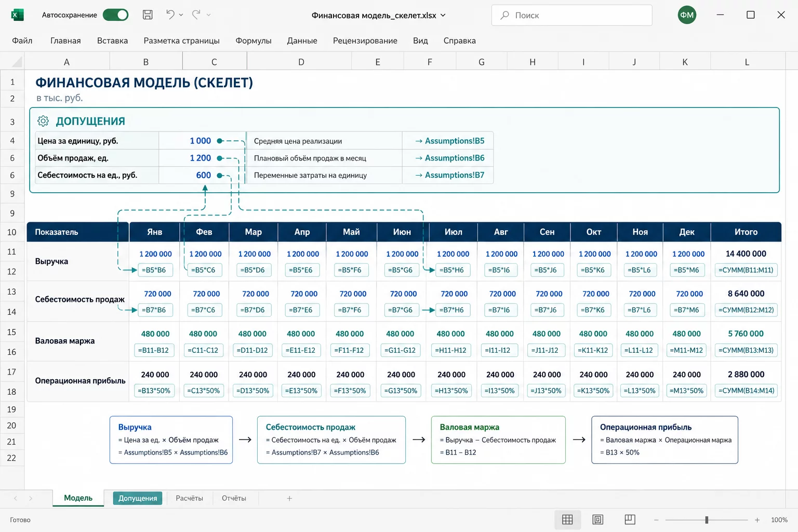Open the Данные ribbon tab
Viewport: 798px width, 532px height.
(x=302, y=41)
